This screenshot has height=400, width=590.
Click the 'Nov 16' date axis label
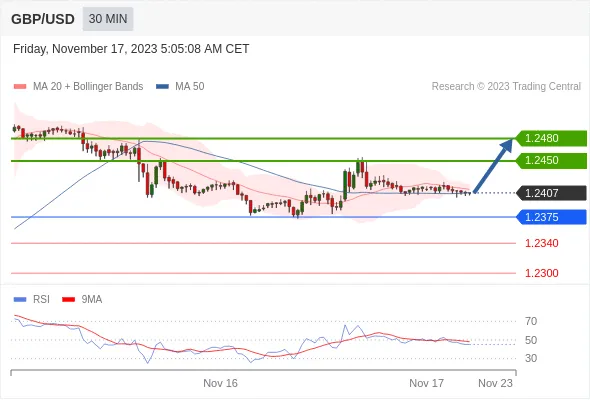(x=220, y=383)
